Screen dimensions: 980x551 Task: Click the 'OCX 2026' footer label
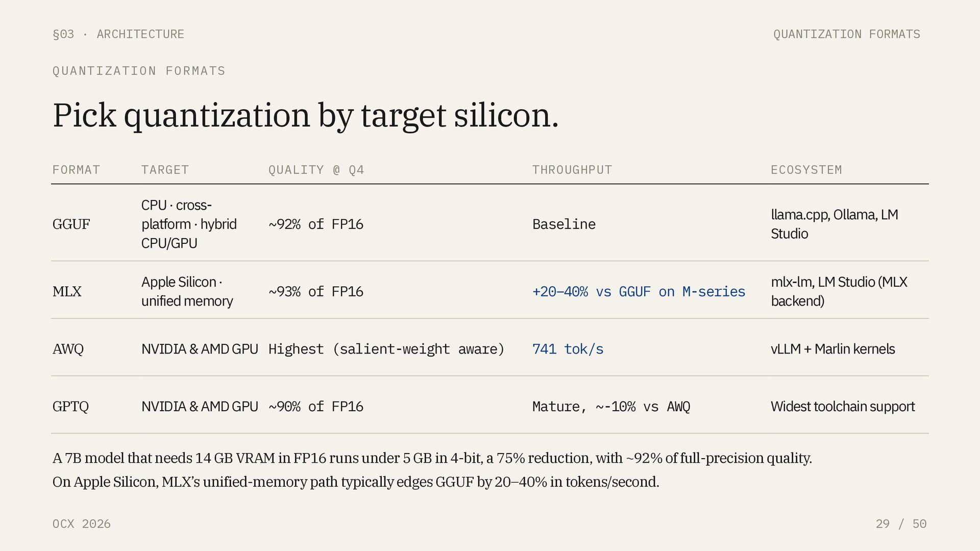coord(81,524)
